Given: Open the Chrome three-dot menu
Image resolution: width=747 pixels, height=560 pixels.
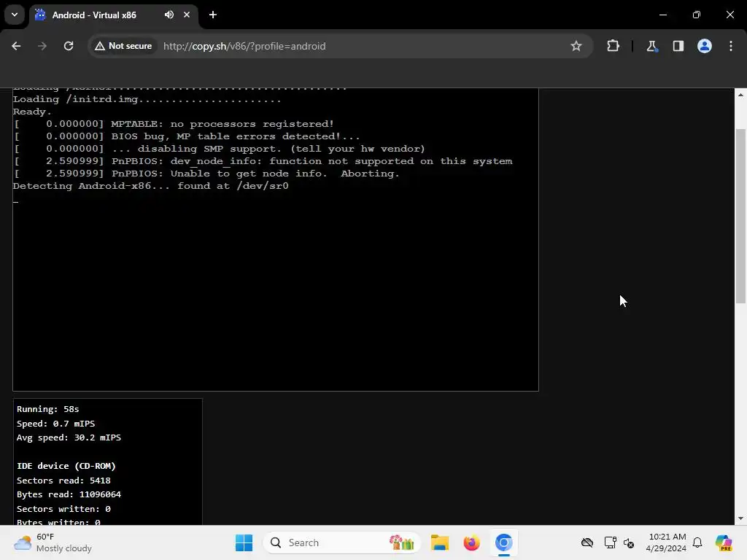Looking at the screenshot, I should coord(731,46).
